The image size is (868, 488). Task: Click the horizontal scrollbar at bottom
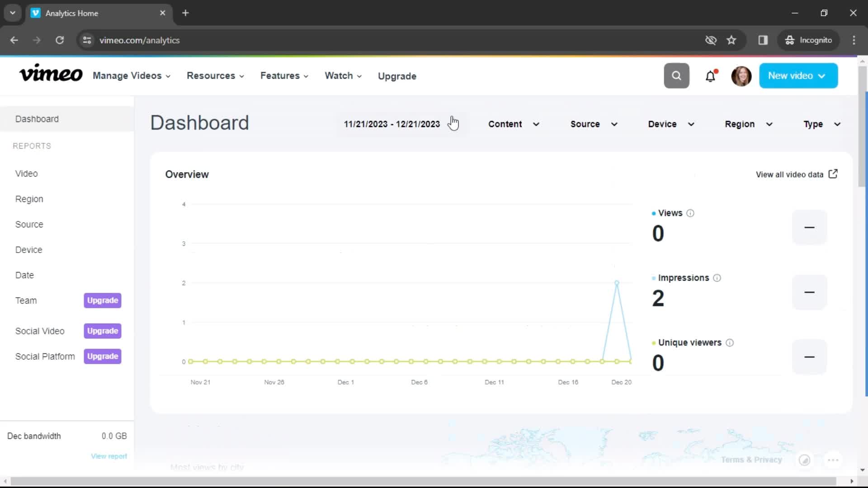(x=423, y=481)
